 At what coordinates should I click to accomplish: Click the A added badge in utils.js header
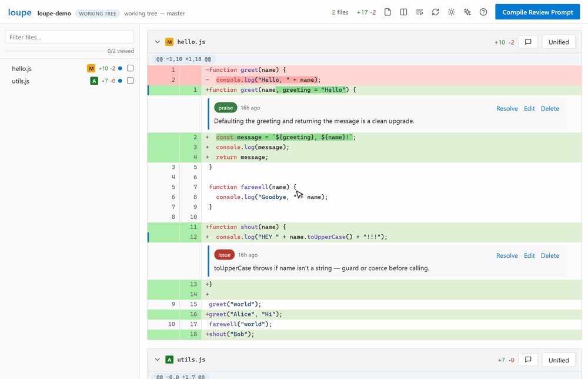click(169, 360)
